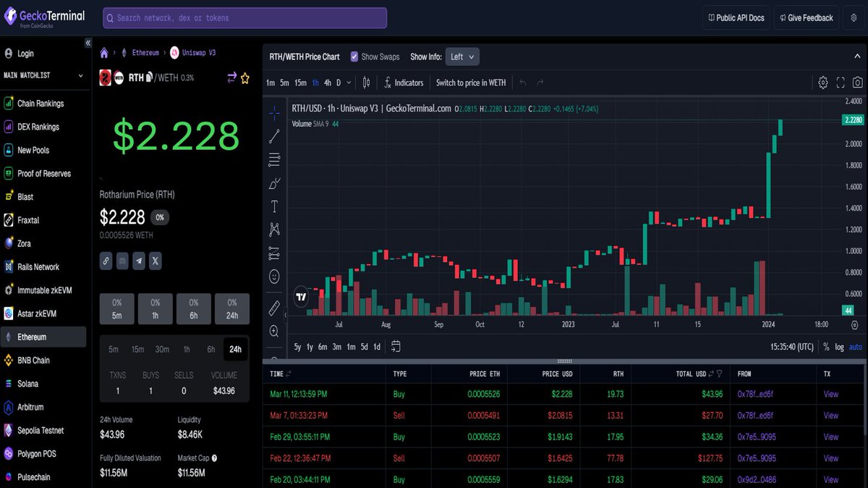This screenshot has height=488, width=868.
Task: Go to home via breadcrumb icon
Action: click(x=104, y=53)
